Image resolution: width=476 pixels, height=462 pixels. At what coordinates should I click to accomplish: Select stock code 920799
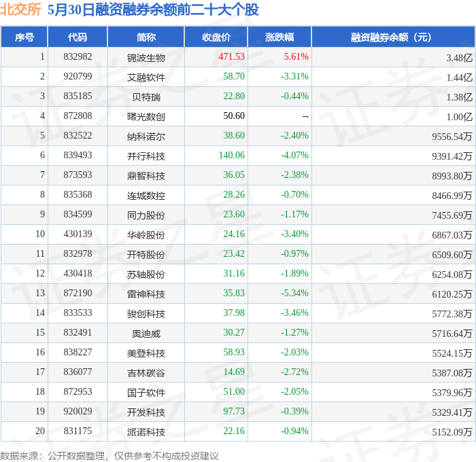[x=78, y=77]
